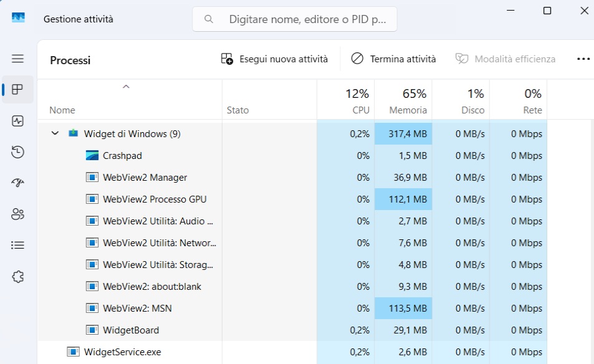Open the Details list sidebar icon
The height and width of the screenshot is (364, 594).
(17, 245)
